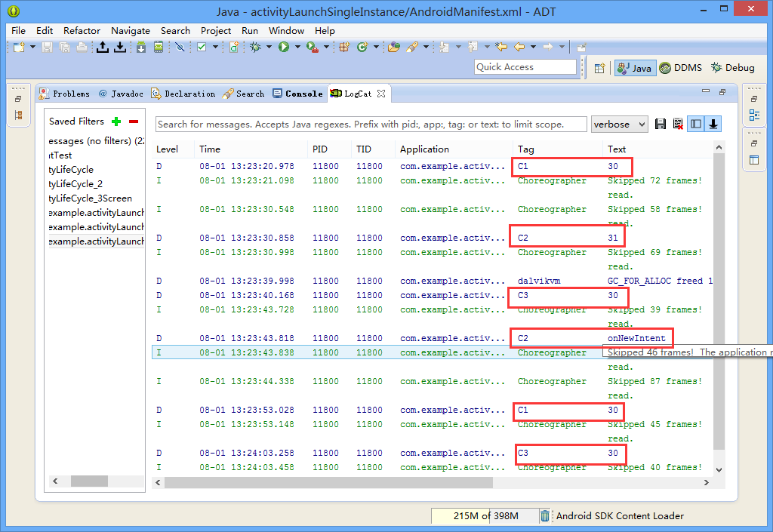Viewport: 773px width, 532px height.
Task: Click the garbage collector trash icon
Action: coord(545,515)
